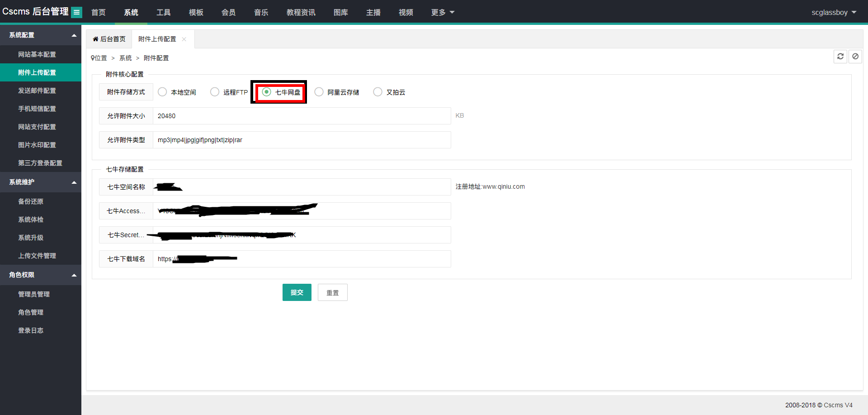Open 模板 in top navigation
868x415 pixels.
196,12
